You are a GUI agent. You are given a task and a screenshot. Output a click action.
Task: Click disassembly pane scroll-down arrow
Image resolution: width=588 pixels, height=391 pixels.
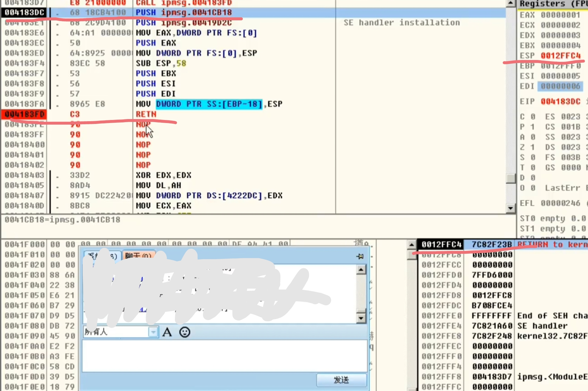tap(510, 208)
